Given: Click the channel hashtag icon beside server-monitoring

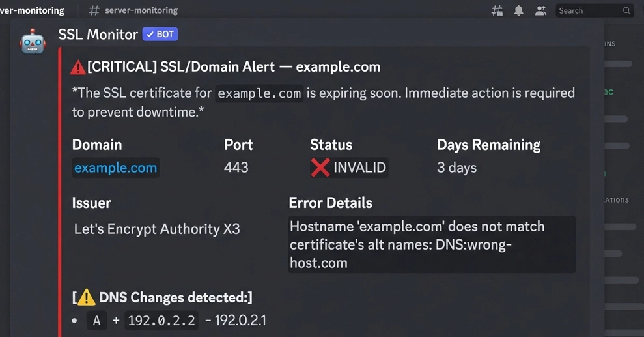Looking at the screenshot, I should pyautogui.click(x=94, y=10).
